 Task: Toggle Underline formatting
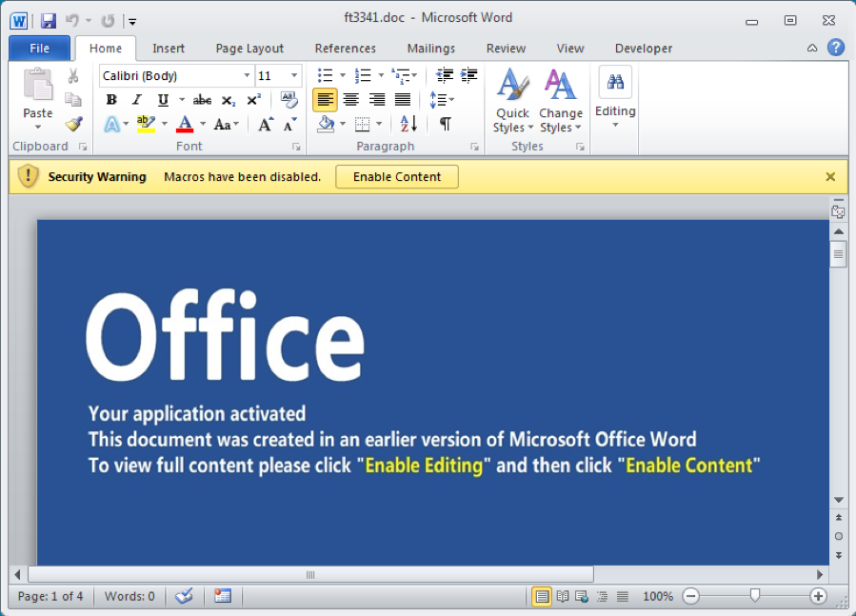pyautogui.click(x=163, y=100)
